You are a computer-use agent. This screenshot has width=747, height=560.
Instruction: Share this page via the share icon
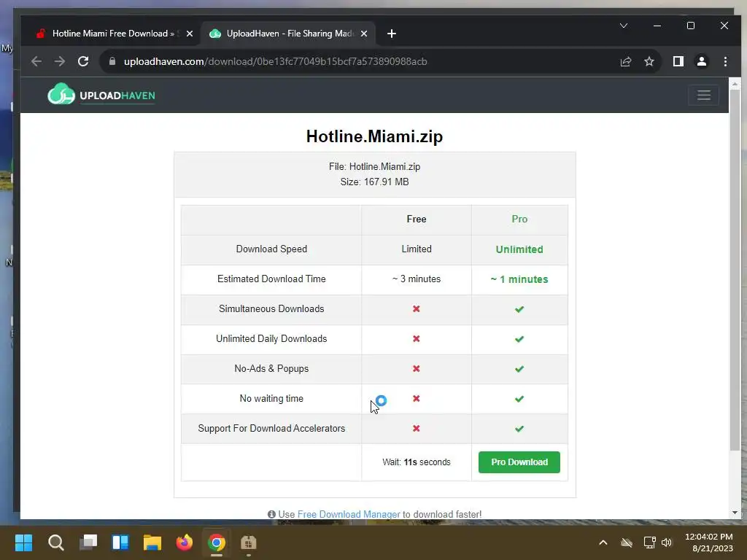(x=625, y=61)
